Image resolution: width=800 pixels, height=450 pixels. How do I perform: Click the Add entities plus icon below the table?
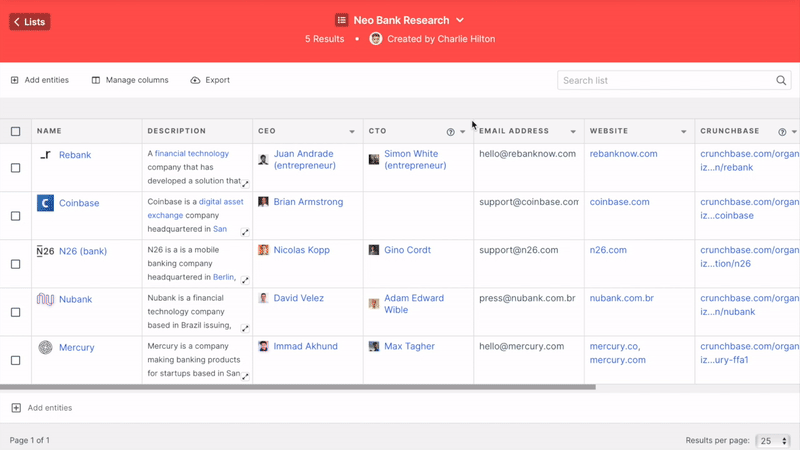tap(16, 408)
